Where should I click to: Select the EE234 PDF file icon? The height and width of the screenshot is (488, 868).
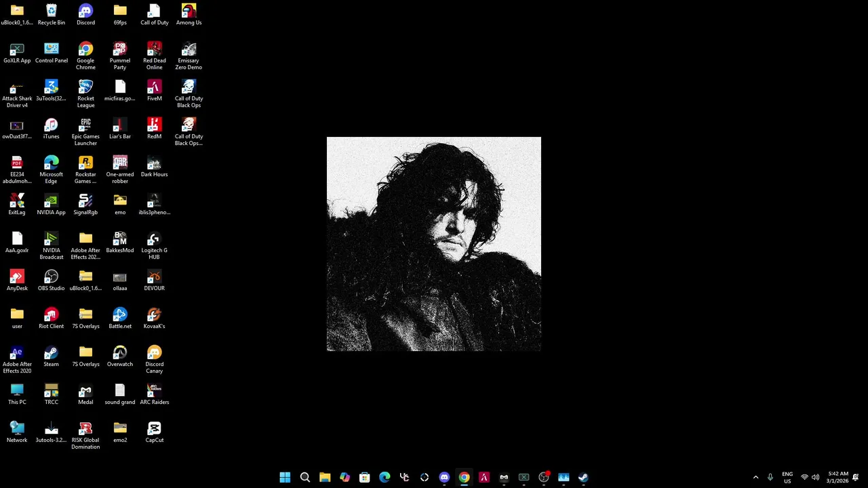[17, 170]
